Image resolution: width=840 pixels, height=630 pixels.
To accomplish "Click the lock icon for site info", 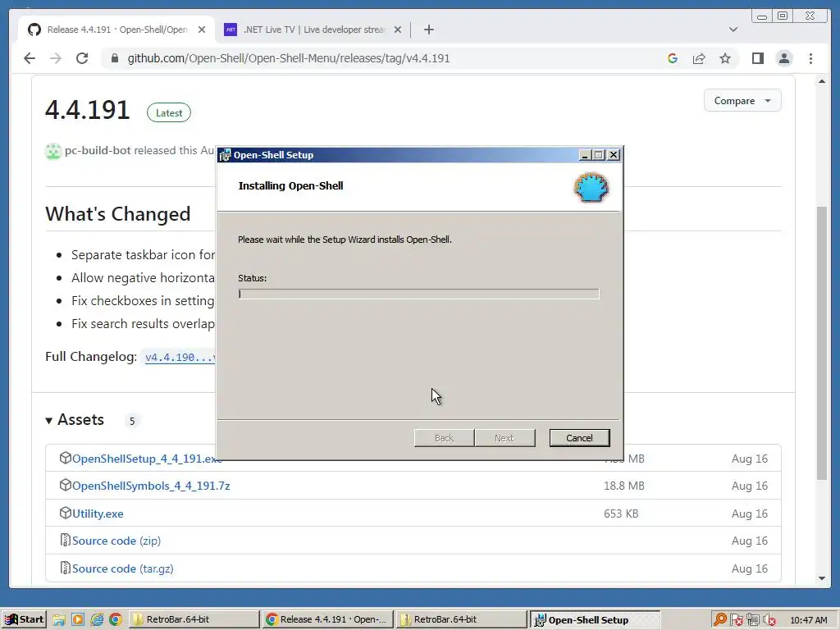I will pyautogui.click(x=115, y=58).
